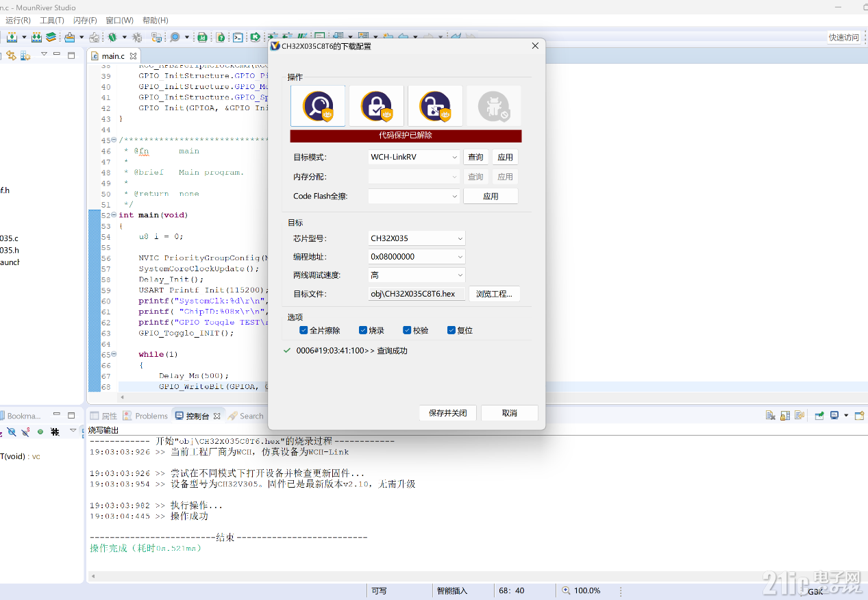Maximize the Bookmarks panel
Image resolution: width=868 pixels, height=600 pixels.
72,414
